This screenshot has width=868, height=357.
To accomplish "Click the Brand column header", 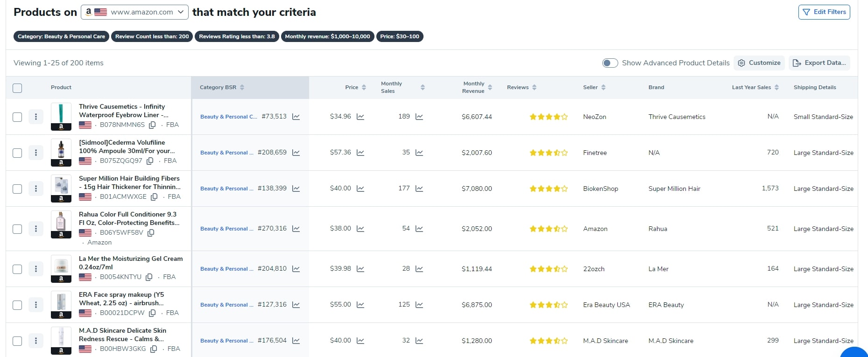I will (x=656, y=87).
